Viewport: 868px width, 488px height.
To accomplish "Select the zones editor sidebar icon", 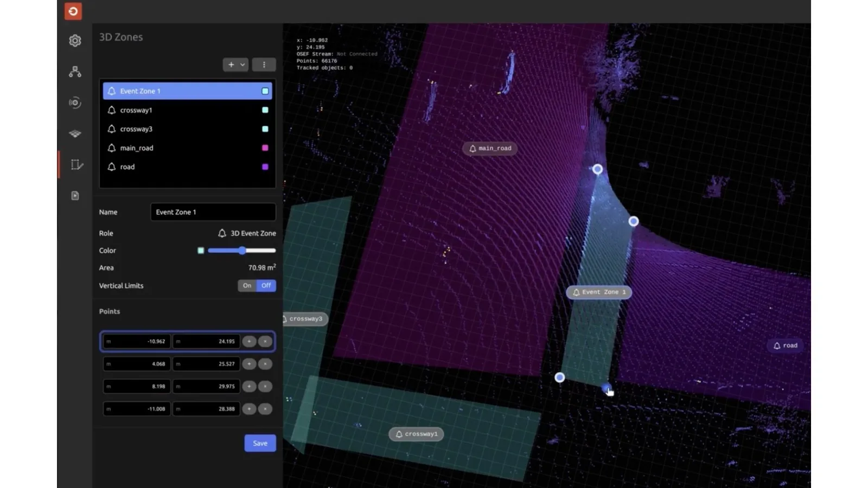I will click(76, 164).
